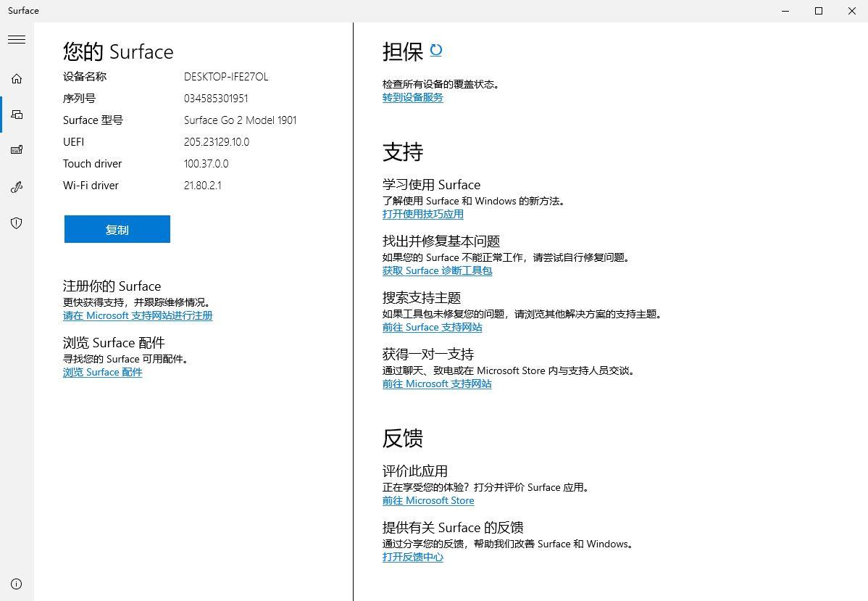Click the 反馈 section heading
Image resolution: width=868 pixels, height=601 pixels.
403,438
